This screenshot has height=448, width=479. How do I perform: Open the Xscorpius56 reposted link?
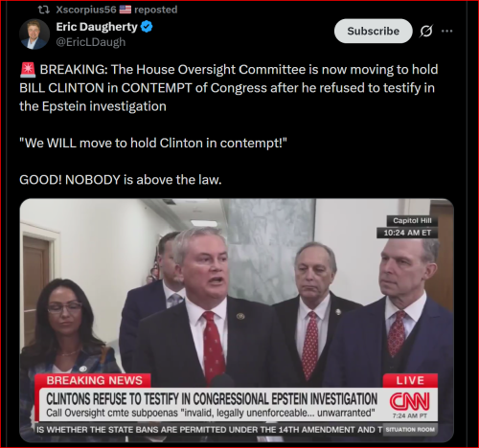[x=117, y=10]
